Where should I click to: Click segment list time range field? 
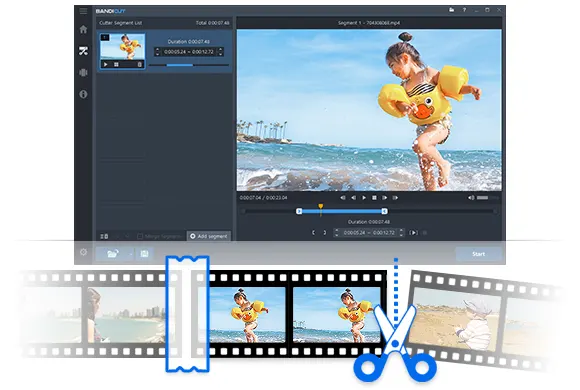(189, 52)
